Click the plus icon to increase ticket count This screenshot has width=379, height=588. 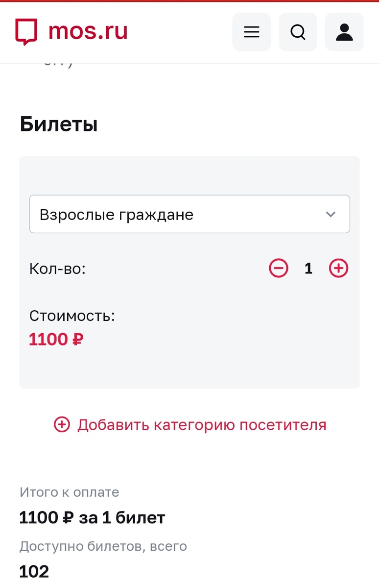click(338, 268)
